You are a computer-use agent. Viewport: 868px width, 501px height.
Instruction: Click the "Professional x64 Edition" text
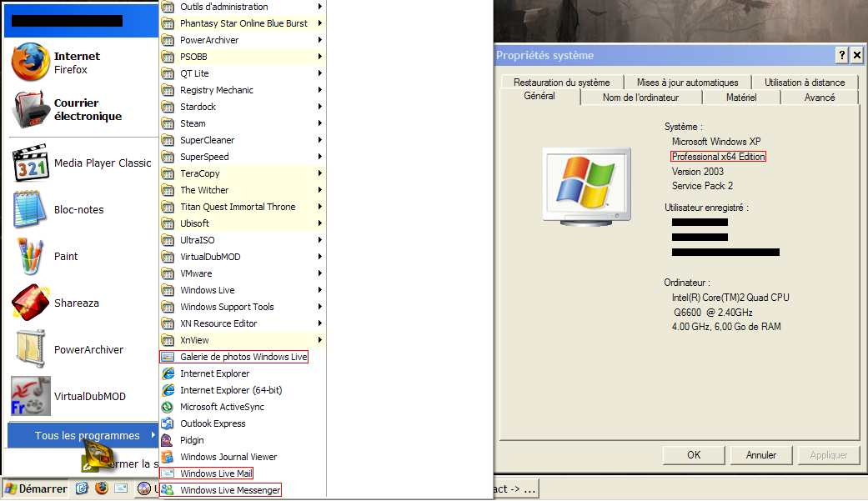click(x=719, y=157)
